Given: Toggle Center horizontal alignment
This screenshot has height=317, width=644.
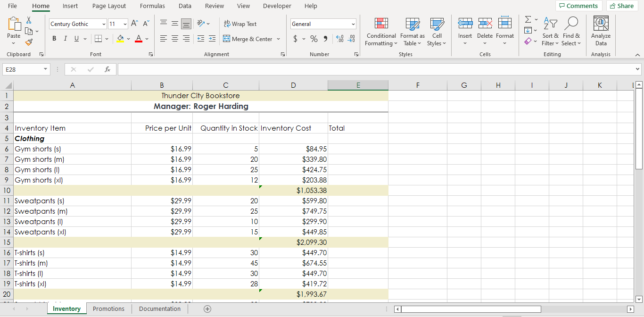Looking at the screenshot, I should pos(175,39).
